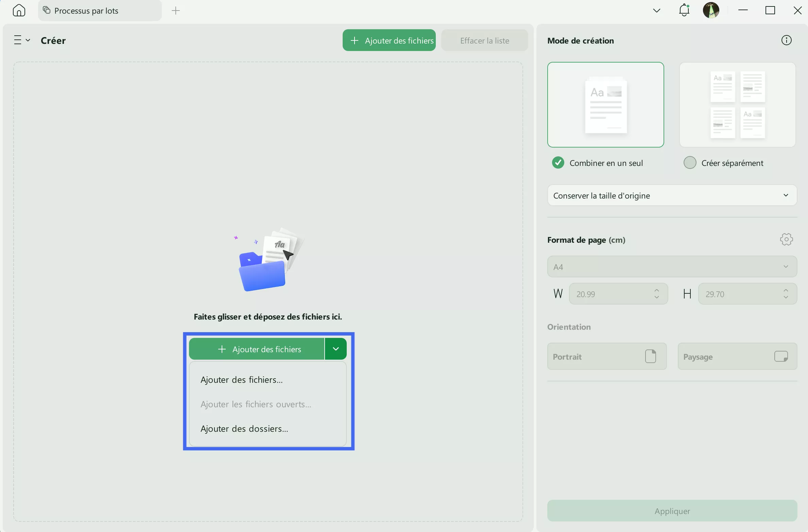
Task: Choose Paysage orientation
Action: click(x=737, y=357)
